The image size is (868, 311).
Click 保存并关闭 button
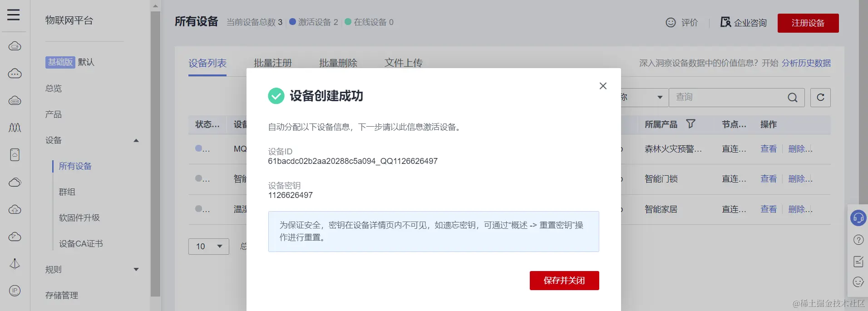pos(564,281)
